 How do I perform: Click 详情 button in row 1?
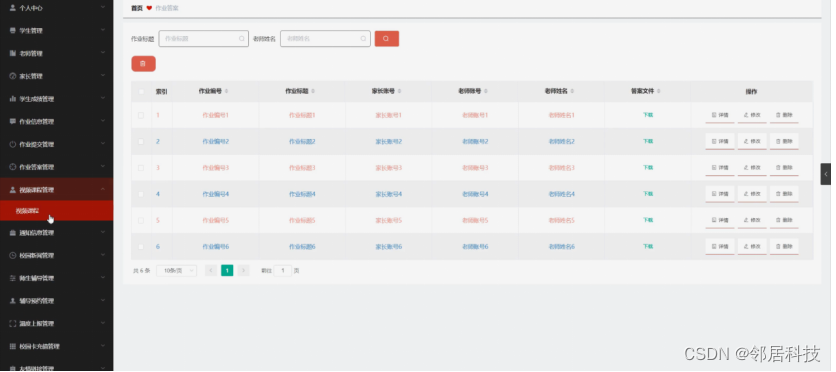(720, 115)
